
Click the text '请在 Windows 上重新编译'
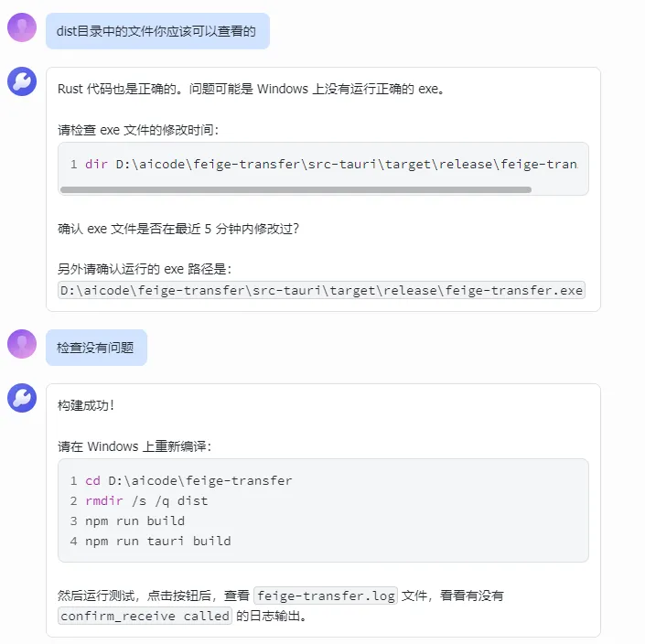[x=134, y=446]
